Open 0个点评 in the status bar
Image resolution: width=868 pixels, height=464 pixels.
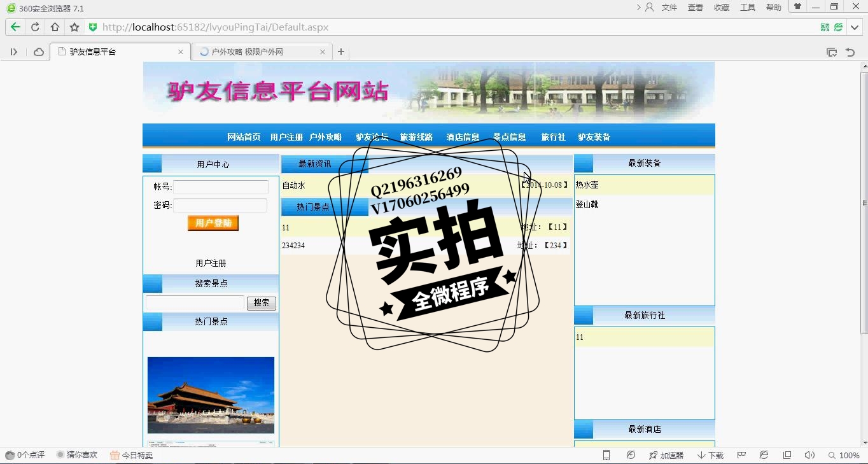[25, 455]
